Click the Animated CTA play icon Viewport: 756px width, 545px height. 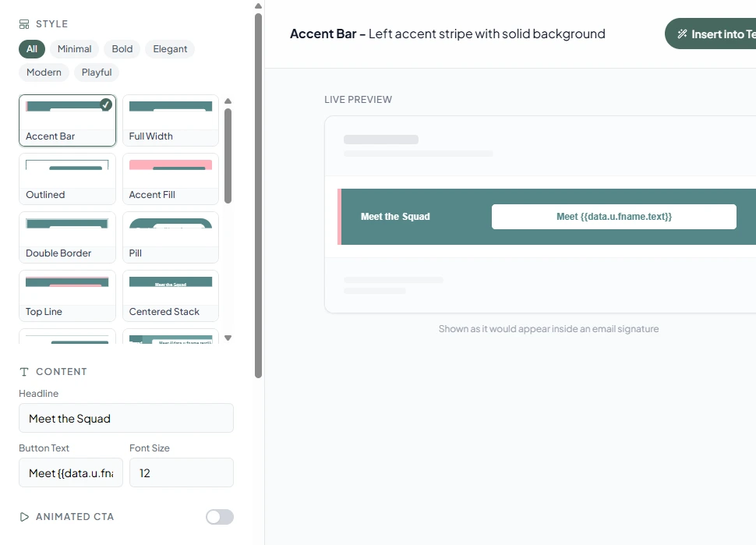(24, 517)
